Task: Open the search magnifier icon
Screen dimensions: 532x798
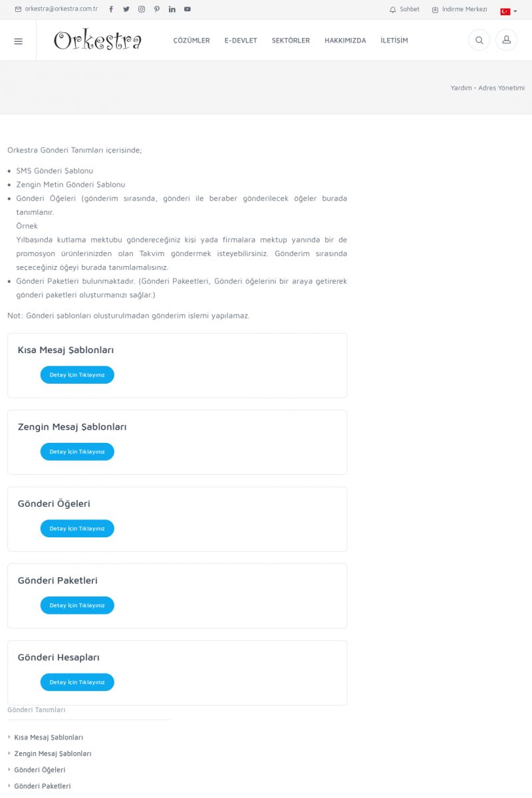Action: [x=479, y=41]
